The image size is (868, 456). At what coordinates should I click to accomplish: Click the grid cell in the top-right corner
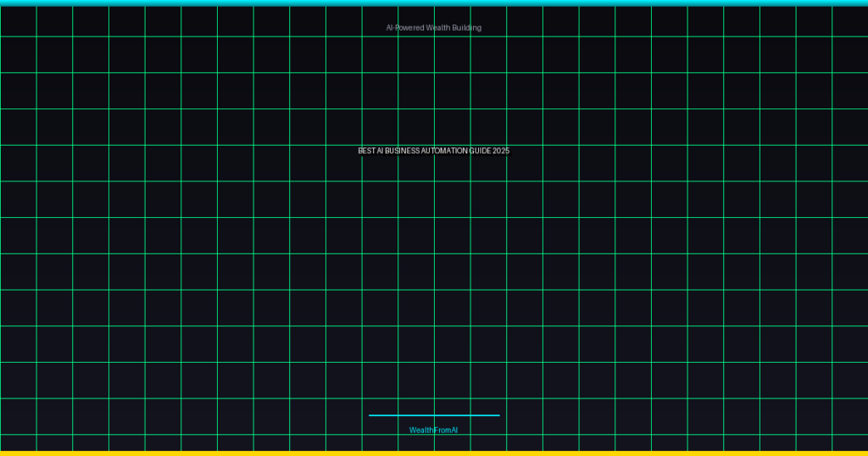point(850,21)
